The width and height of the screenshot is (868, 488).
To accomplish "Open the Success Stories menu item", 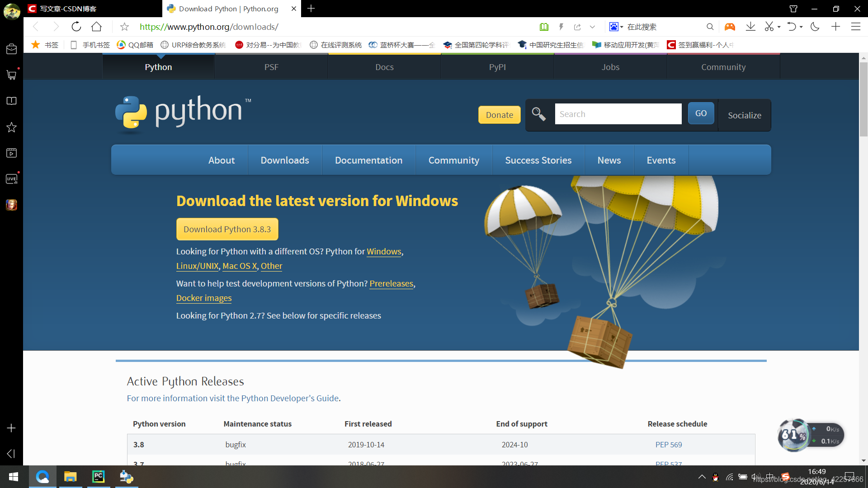I will [538, 160].
